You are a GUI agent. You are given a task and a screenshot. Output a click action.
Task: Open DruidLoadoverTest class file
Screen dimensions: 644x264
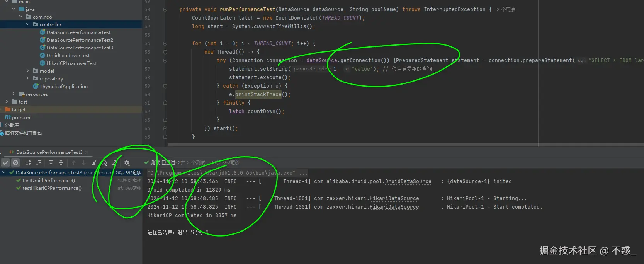pos(68,55)
